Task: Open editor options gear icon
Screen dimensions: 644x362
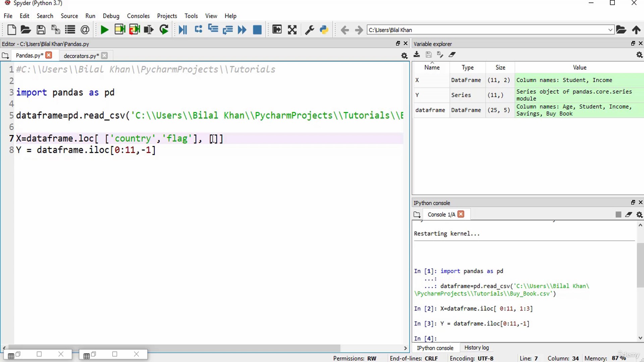Action: click(x=404, y=56)
